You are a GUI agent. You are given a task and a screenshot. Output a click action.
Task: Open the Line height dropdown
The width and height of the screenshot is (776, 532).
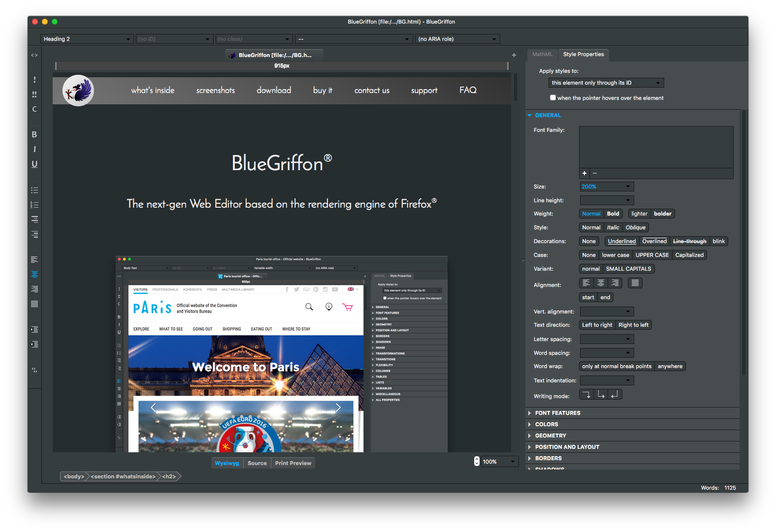point(607,200)
